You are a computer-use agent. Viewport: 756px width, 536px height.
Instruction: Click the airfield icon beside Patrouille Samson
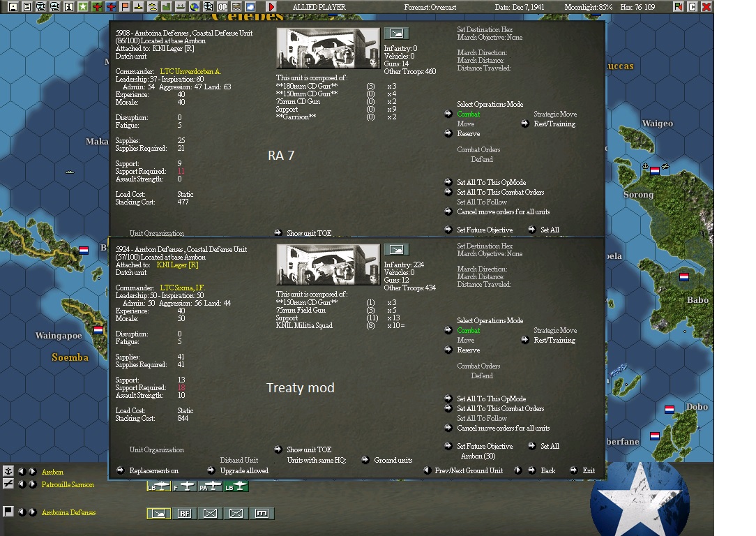coord(8,484)
